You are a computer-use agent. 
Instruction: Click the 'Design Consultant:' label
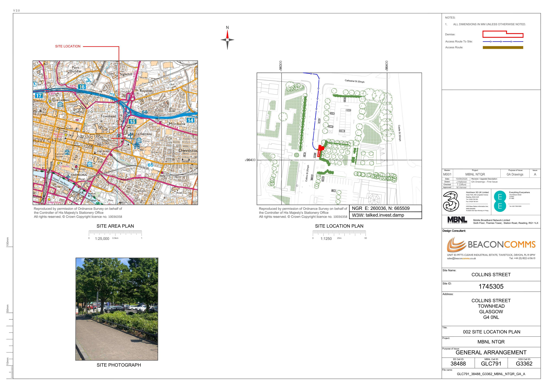(454, 231)
